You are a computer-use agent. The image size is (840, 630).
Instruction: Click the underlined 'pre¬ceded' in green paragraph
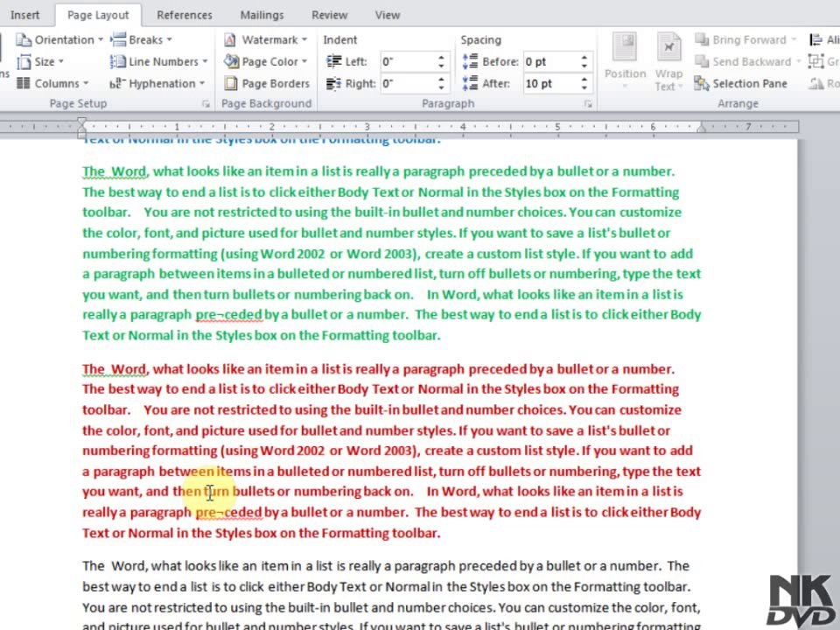pyautogui.click(x=229, y=314)
